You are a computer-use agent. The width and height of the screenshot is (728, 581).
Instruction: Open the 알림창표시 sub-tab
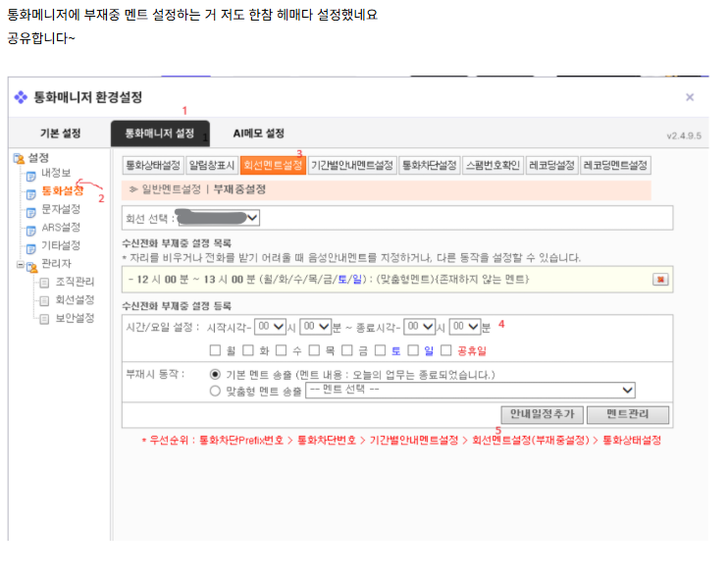(212, 165)
